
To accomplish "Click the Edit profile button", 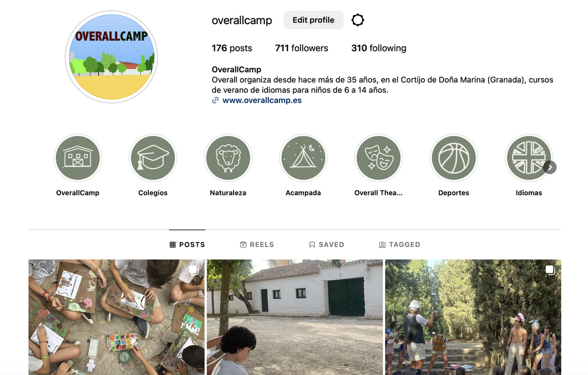I will (x=313, y=20).
